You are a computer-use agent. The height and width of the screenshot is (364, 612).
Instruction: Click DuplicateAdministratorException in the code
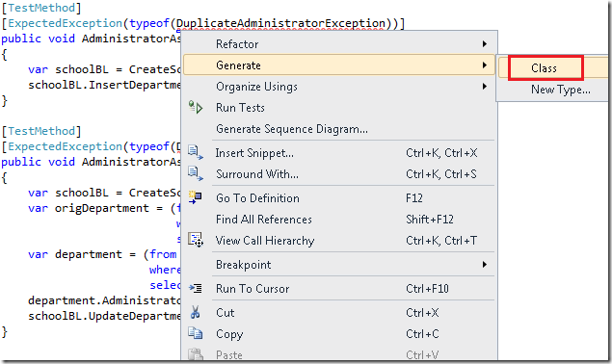[x=280, y=23]
